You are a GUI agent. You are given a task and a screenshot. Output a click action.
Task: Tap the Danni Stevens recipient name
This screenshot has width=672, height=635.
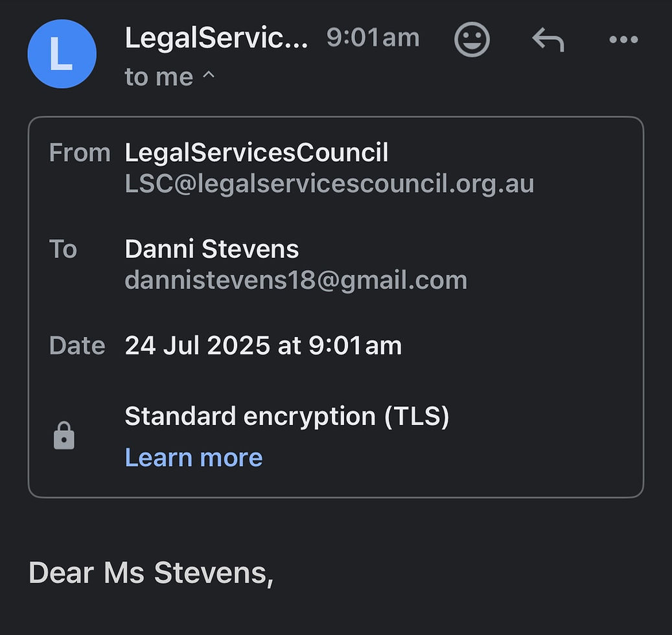pos(212,249)
